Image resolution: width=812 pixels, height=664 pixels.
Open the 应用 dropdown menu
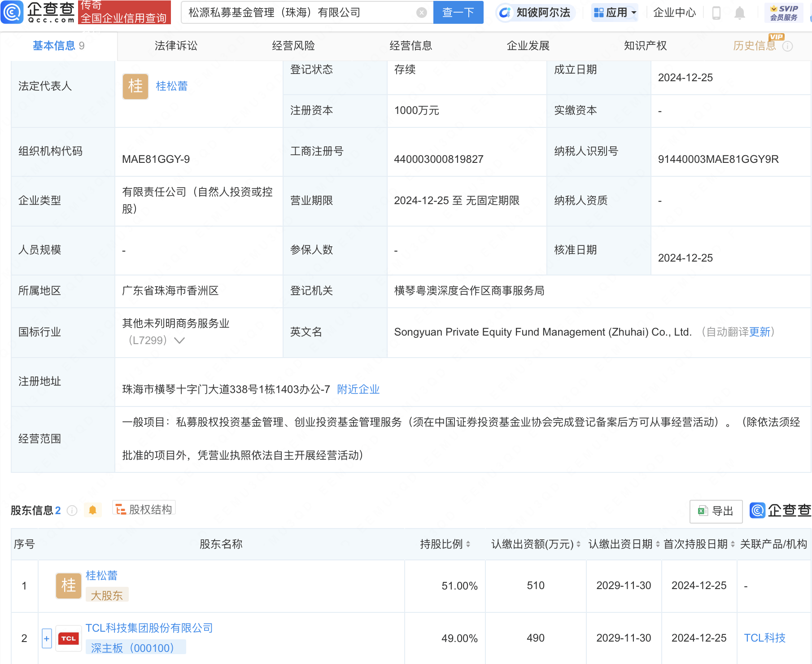615,13
